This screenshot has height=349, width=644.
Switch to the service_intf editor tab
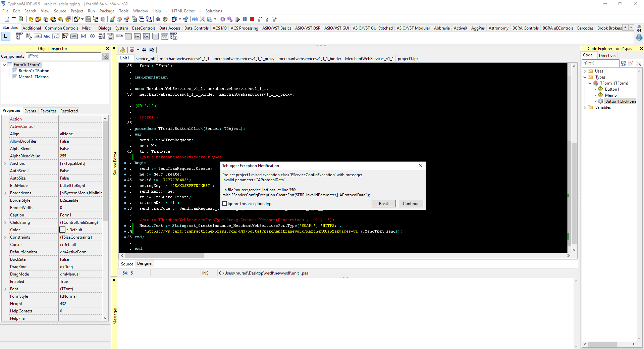click(146, 59)
